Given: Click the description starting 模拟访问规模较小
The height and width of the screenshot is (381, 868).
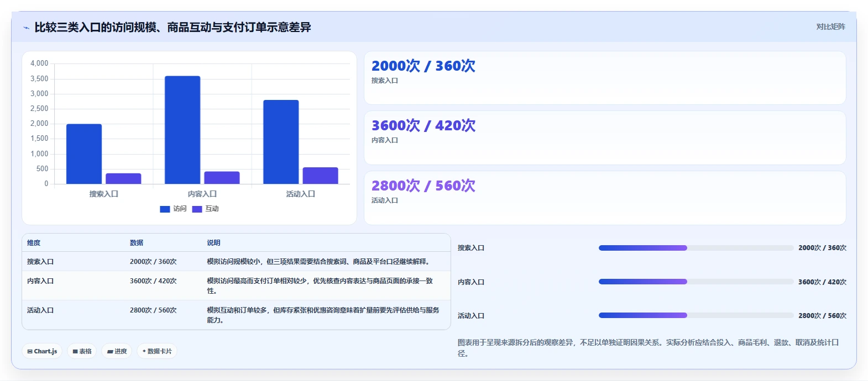Looking at the screenshot, I should pyautogui.click(x=318, y=262).
